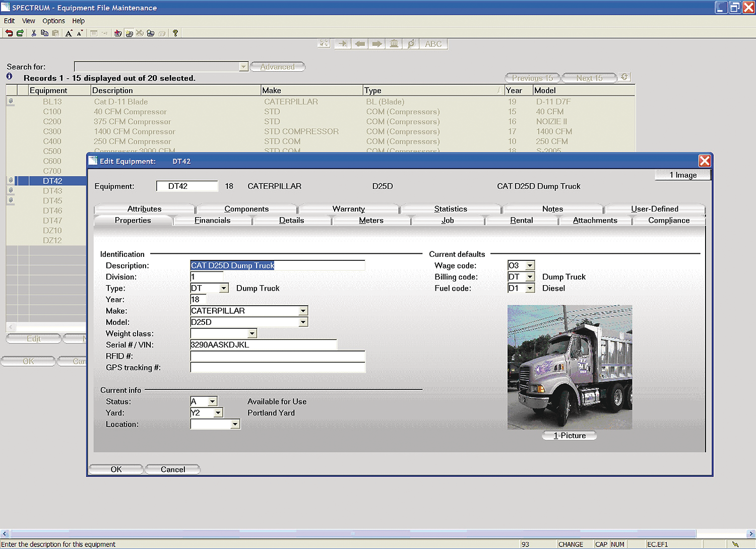Click Cancel in Edit Equipment dialog
Viewport: 756px width, 549px height.
pyautogui.click(x=173, y=469)
